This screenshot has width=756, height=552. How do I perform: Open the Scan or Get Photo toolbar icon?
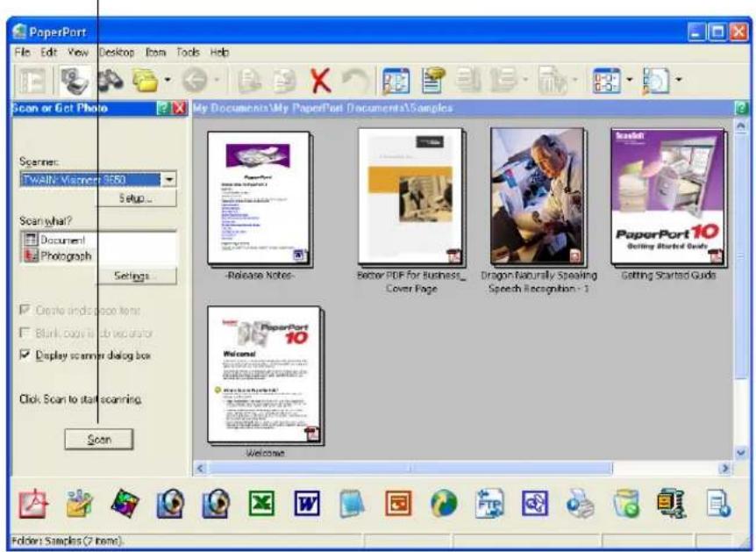pos(75,80)
